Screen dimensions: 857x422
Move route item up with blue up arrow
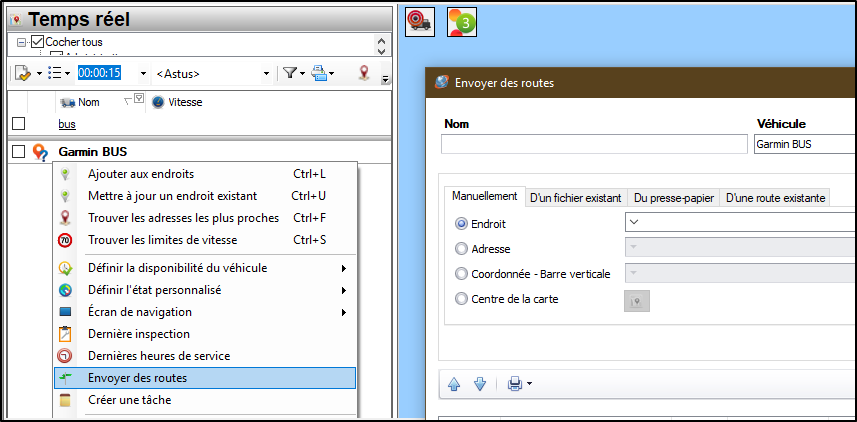point(454,383)
